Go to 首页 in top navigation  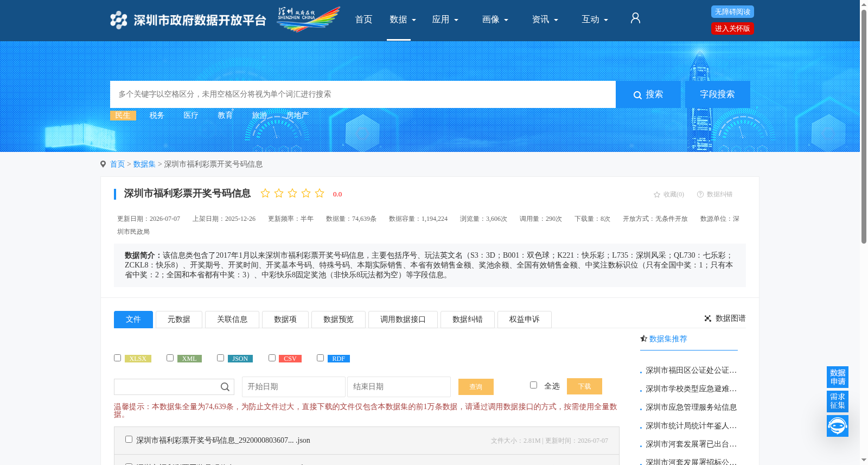[363, 20]
